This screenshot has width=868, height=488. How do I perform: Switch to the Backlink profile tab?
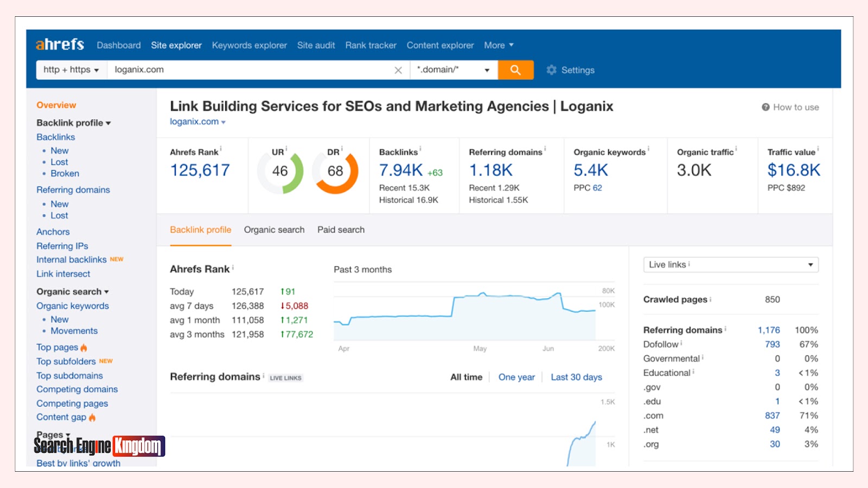click(x=201, y=230)
